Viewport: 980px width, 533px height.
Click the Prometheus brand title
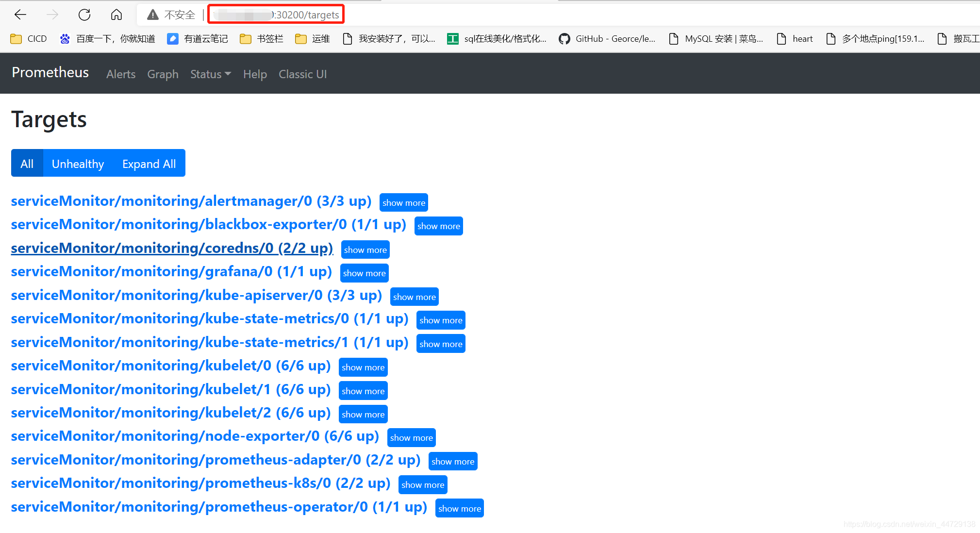[50, 72]
